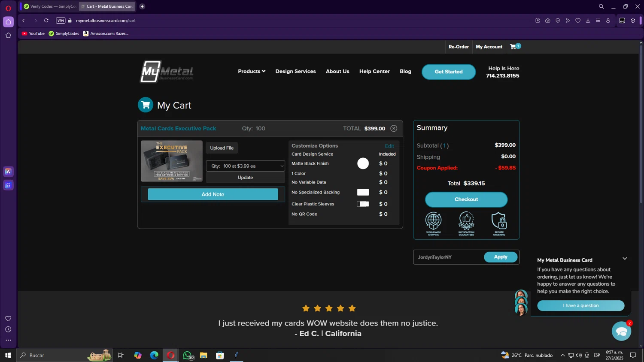Go to About Us page
The image size is (644, 362).
(337, 71)
